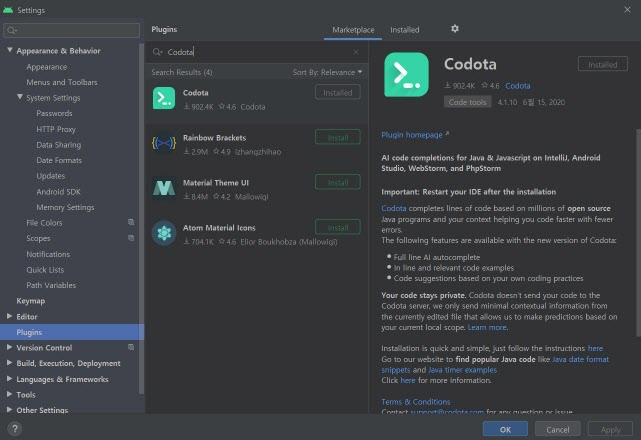Open the Keymap settings page
Screen dimensions: 641x440
(31, 301)
